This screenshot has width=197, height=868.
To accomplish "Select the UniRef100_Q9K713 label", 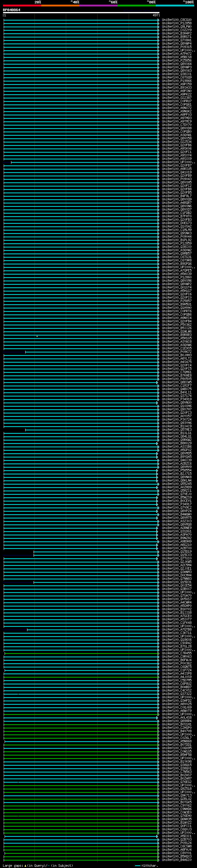I will tap(176, 796).
